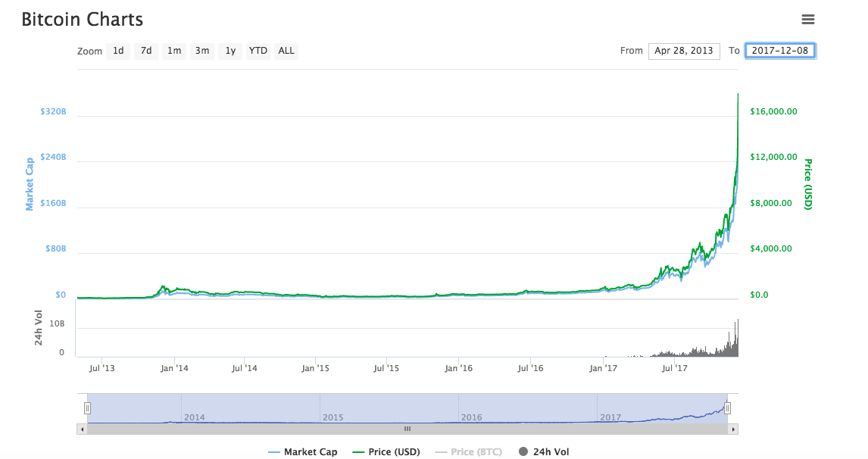Set zoom range to 3m
This screenshot has height=459, width=868.
click(202, 51)
